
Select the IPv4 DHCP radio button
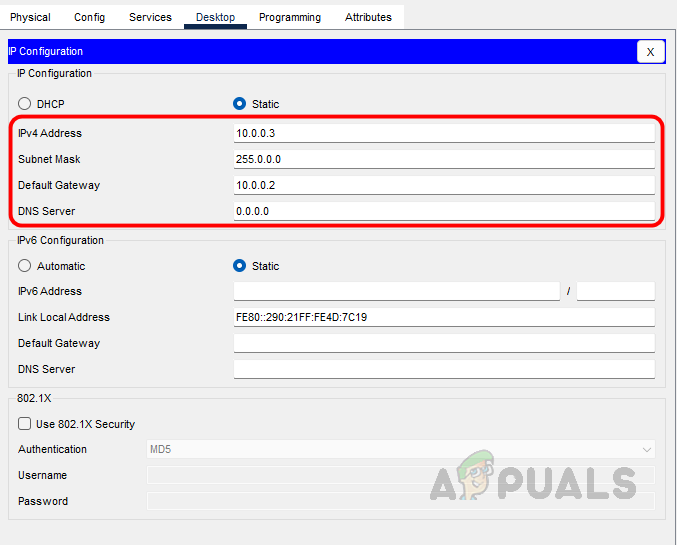25,104
